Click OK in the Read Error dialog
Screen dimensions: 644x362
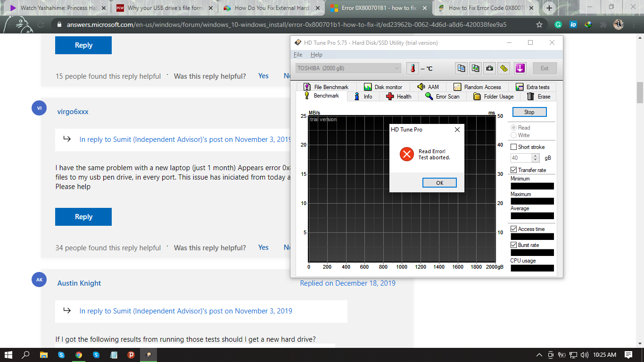439,183
